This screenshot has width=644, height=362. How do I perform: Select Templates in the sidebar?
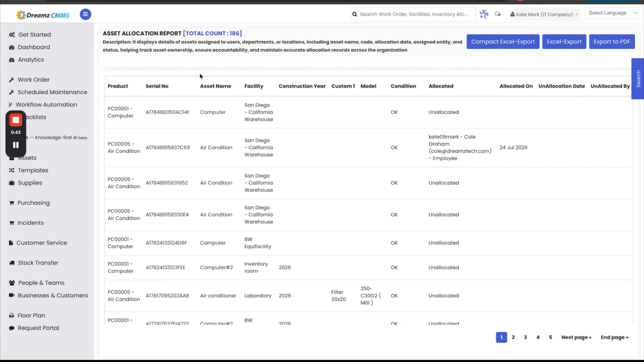[33, 170]
